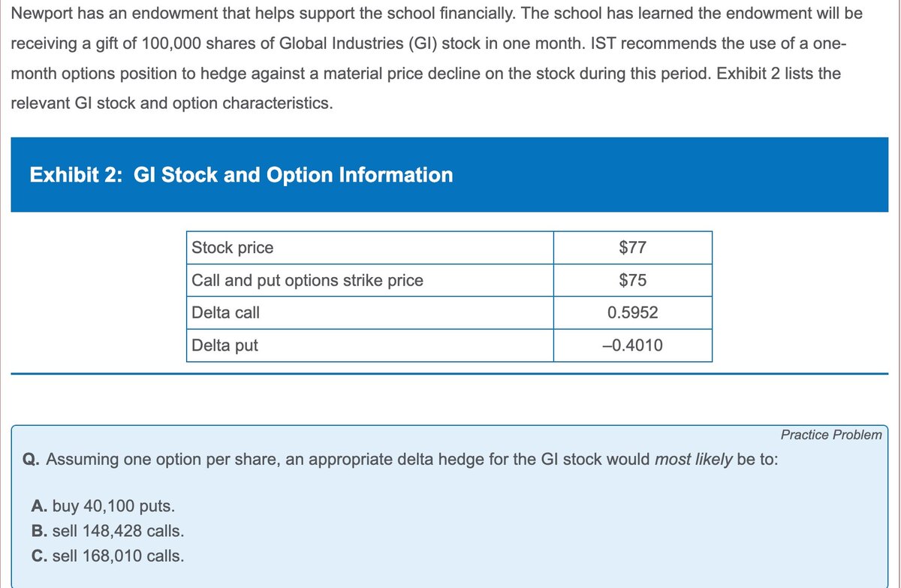Viewport: 901px width, 588px height.
Task: Select the "Call and put options strike price" cell
Action: tap(307, 281)
